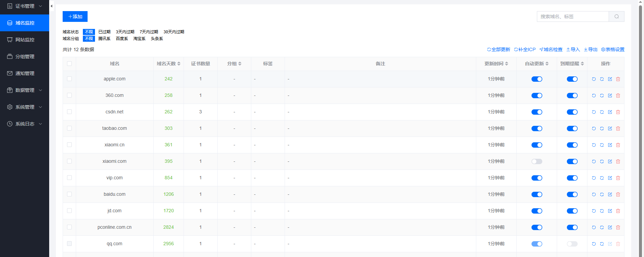Click 全部更新 to refresh all domains
644x257 pixels.
(x=498, y=49)
